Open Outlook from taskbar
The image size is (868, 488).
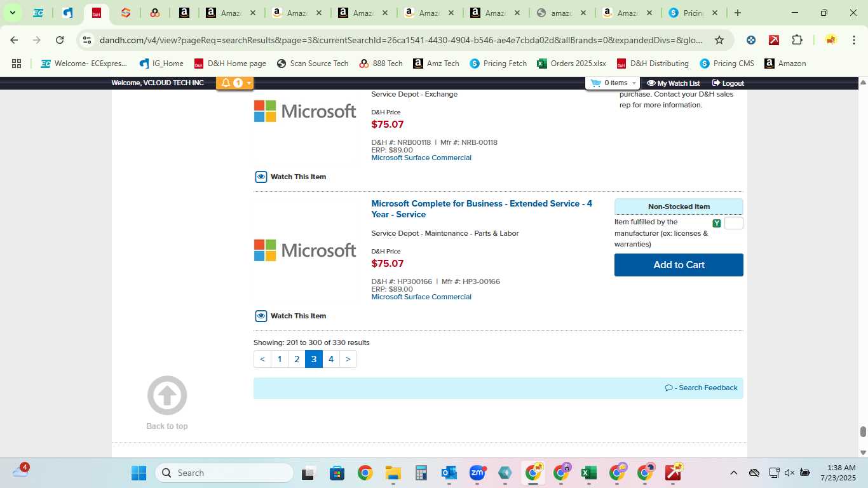coord(449,473)
